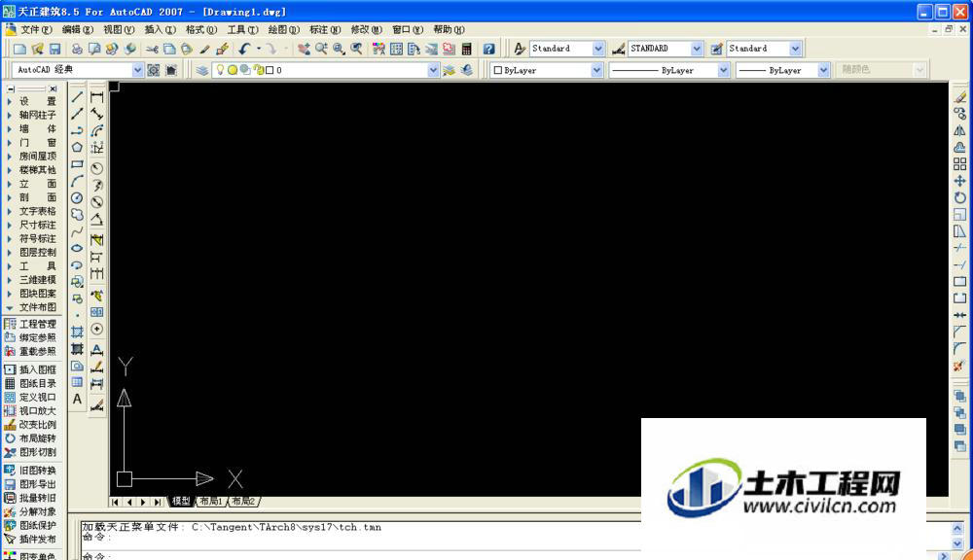973x560 pixels.
Task: Click the last-tab navigation arrow
Action: coord(158,502)
